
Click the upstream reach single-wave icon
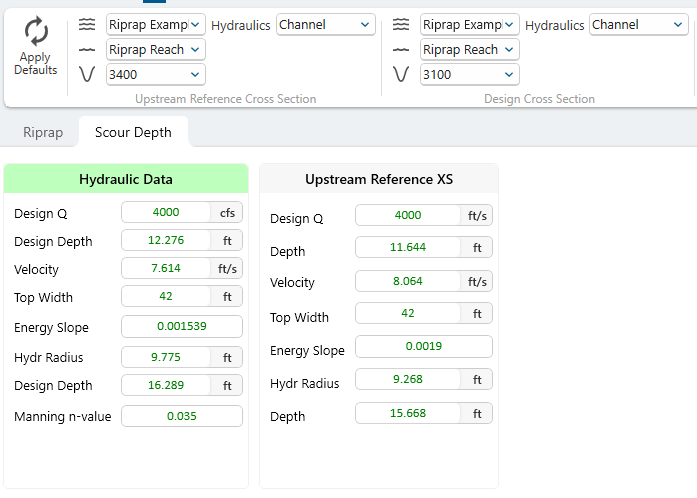87,49
